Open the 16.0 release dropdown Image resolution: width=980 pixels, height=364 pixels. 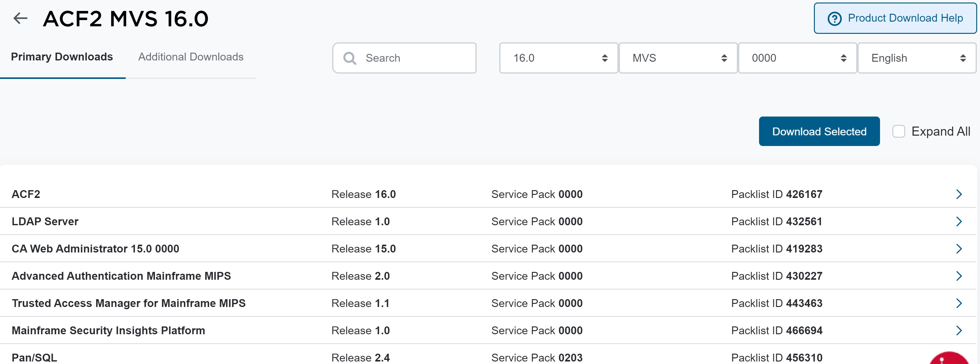pos(558,58)
